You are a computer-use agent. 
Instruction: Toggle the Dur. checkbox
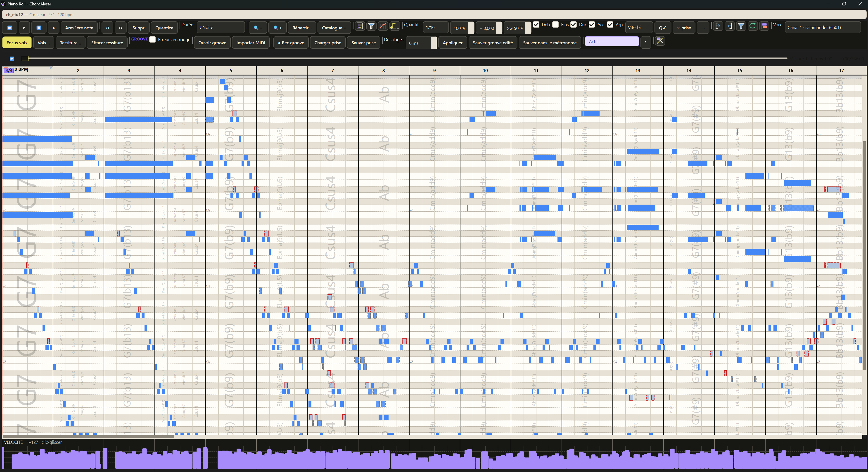[x=574, y=25]
